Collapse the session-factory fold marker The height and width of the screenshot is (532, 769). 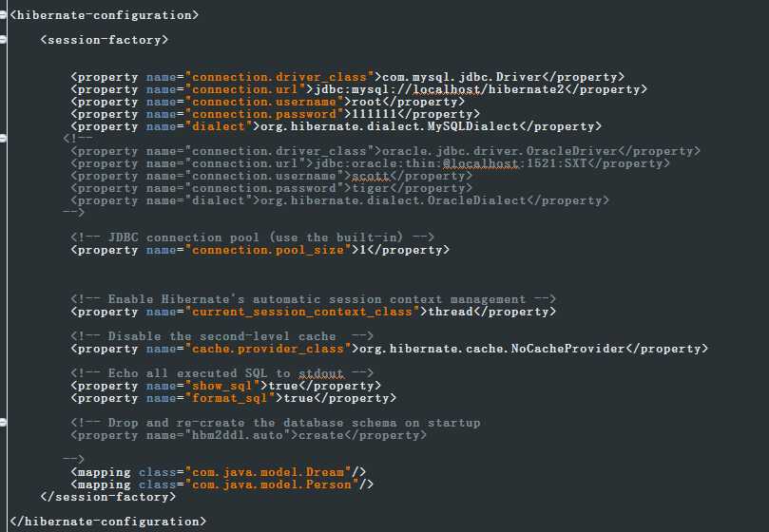click(3, 40)
